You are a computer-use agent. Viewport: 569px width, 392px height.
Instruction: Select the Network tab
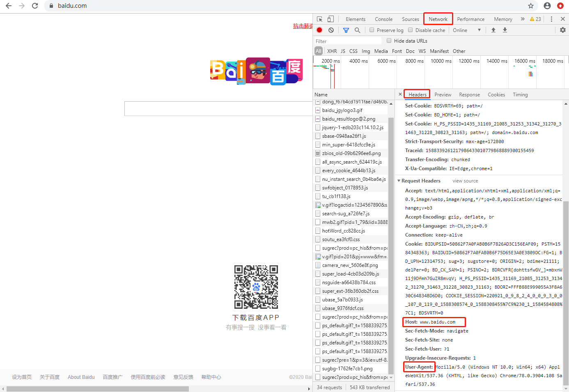click(438, 19)
